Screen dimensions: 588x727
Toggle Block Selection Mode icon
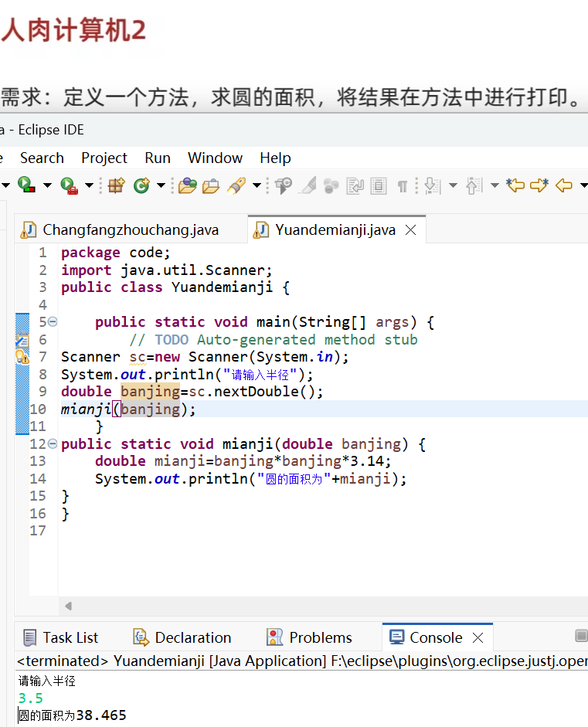[x=379, y=186]
